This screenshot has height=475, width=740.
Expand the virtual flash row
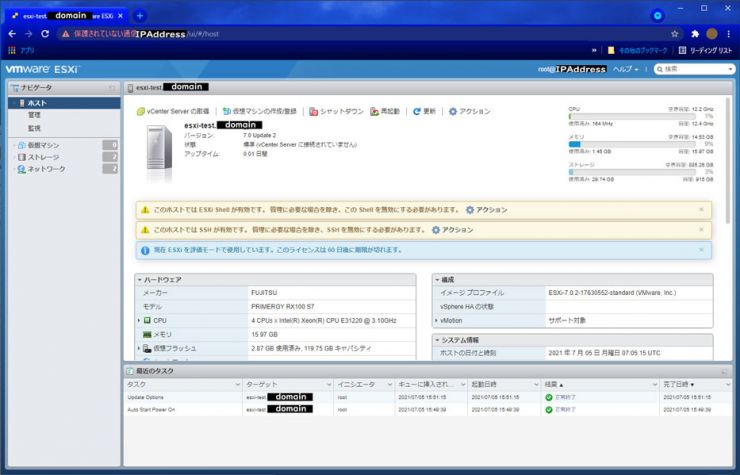coord(139,348)
